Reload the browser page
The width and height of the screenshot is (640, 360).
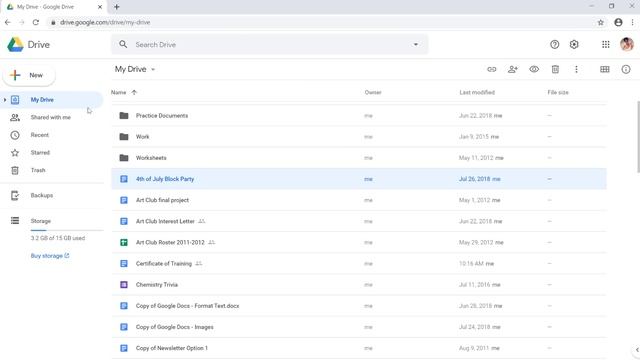point(36,22)
